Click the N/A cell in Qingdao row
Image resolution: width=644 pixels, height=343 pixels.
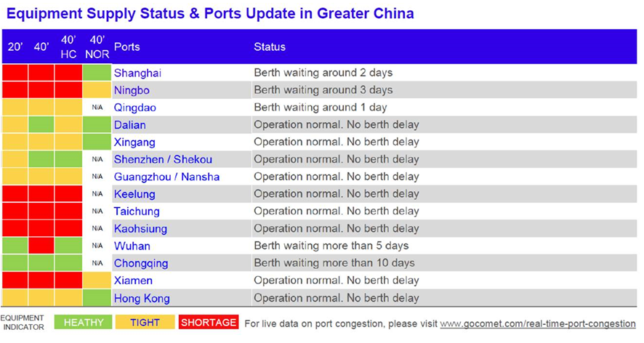pyautogui.click(x=97, y=108)
